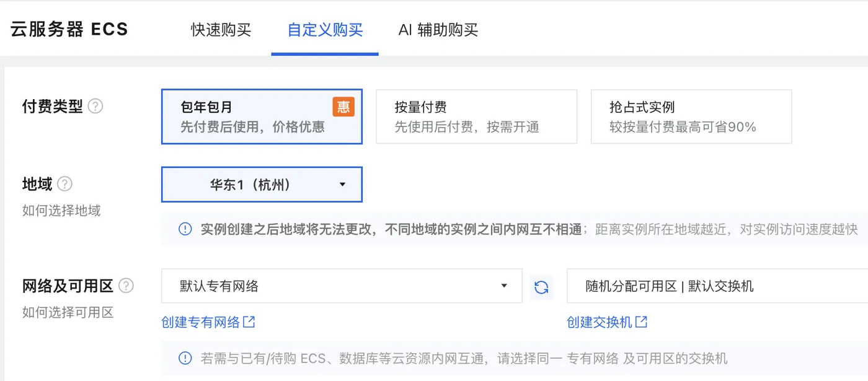Click the help icon next to 付费类型
This screenshot has width=868, height=381.
[95, 107]
